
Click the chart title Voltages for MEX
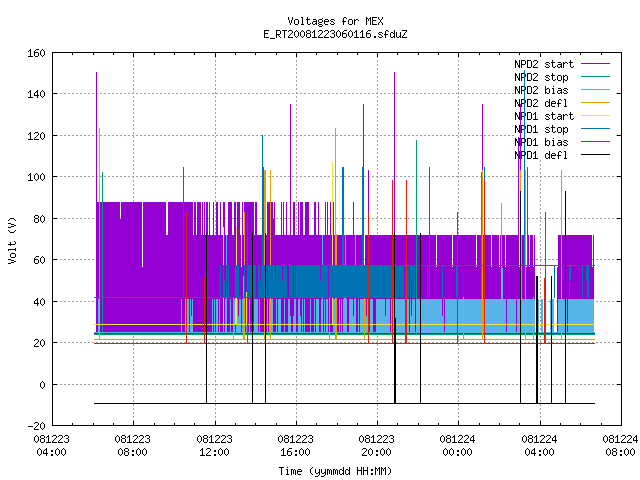click(x=335, y=21)
